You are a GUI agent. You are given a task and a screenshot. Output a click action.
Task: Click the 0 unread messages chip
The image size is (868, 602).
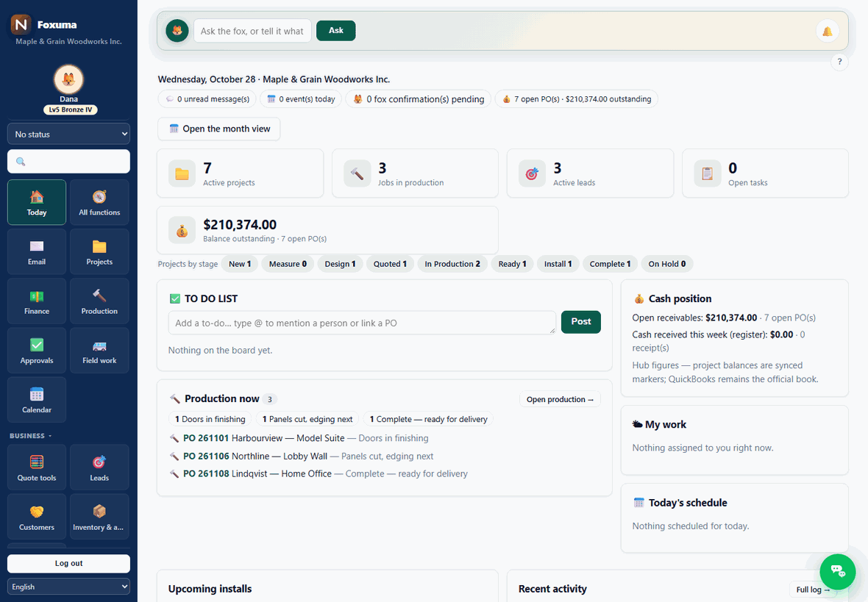[x=207, y=99]
